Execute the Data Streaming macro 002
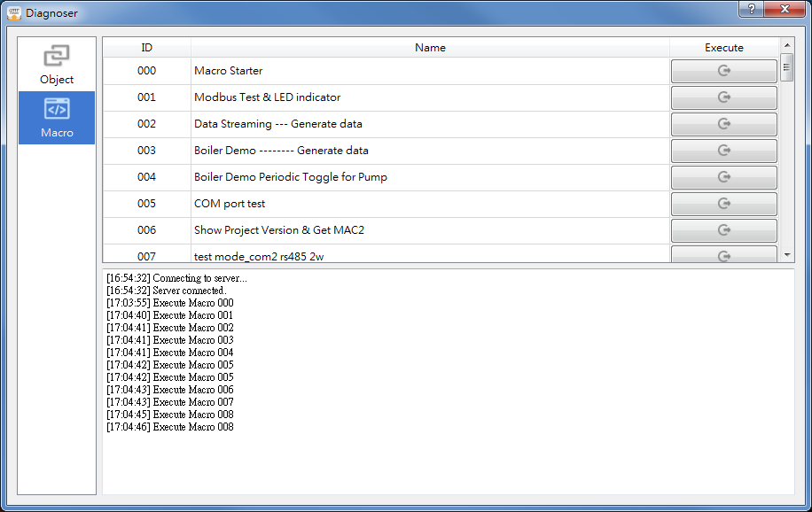 [723, 124]
